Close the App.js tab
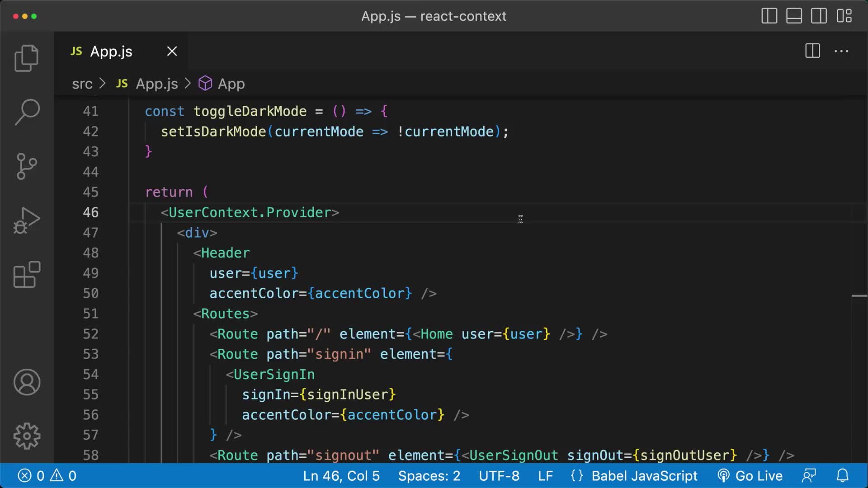Viewport: 868px width, 488px height. coord(172,51)
